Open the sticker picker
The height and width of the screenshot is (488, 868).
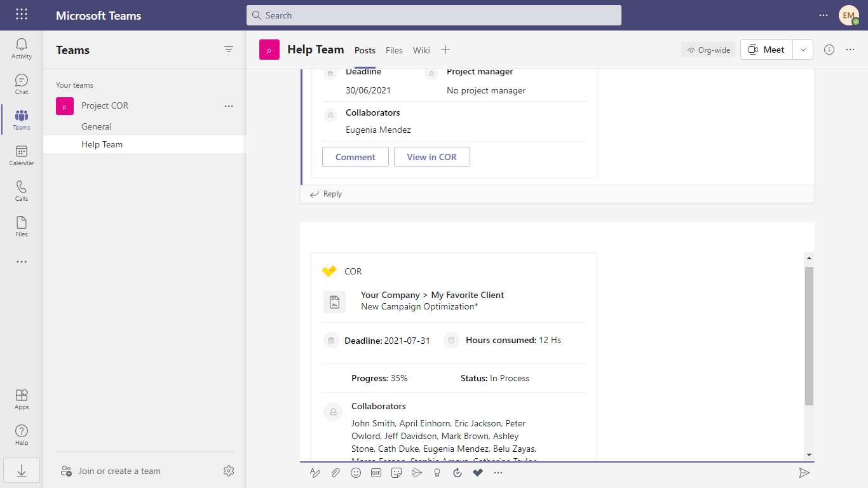397,473
